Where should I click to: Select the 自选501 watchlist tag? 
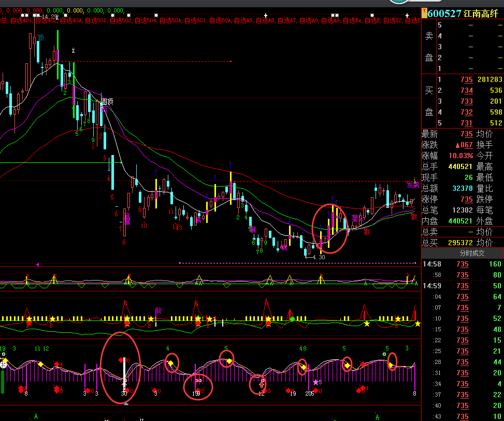pos(96,21)
